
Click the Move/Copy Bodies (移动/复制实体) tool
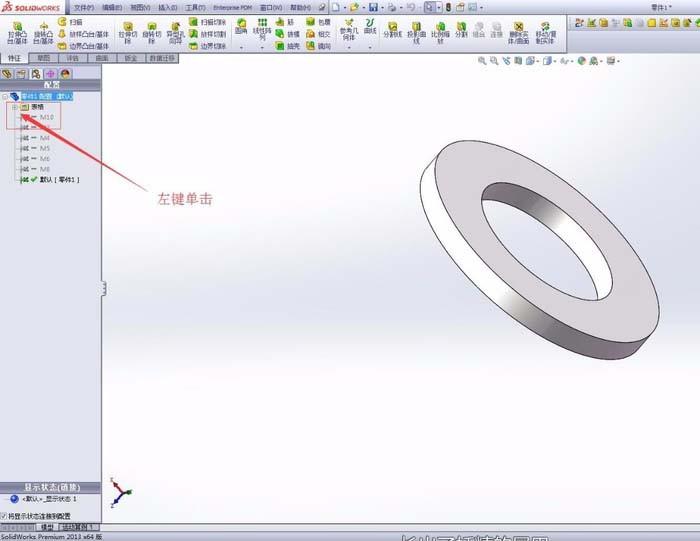[546, 33]
